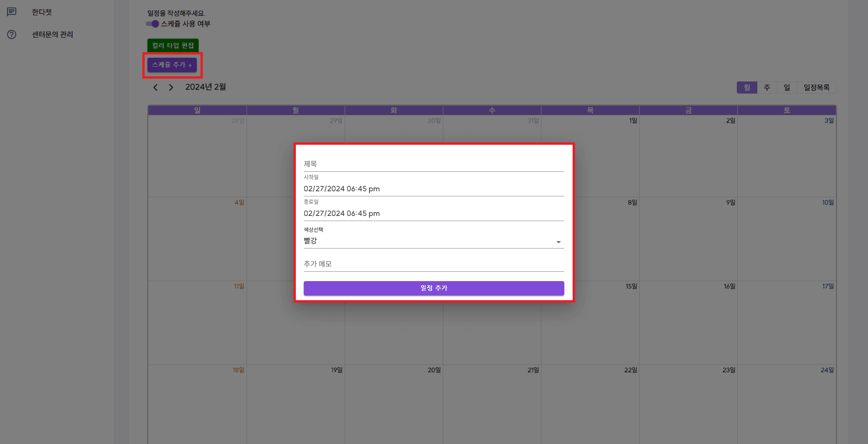
Task: Click the 한다챗 chat icon in sidebar
Action: [12, 12]
